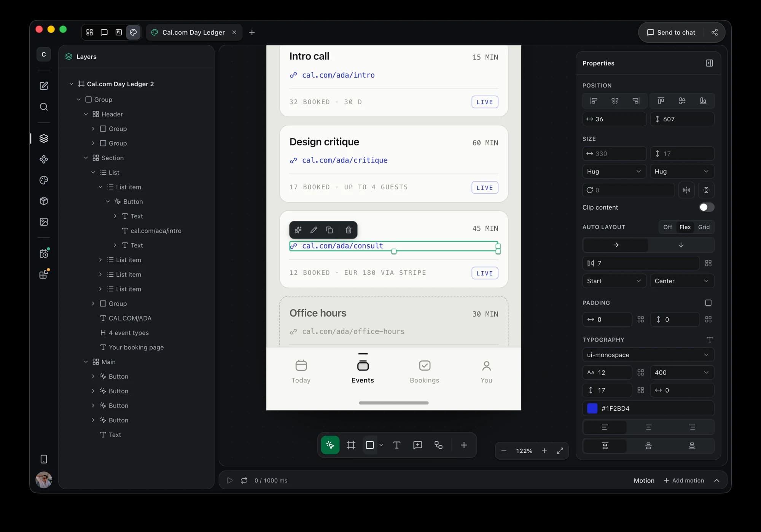The image size is (761, 532).
Task: Click the Send to chat button
Action: point(671,32)
